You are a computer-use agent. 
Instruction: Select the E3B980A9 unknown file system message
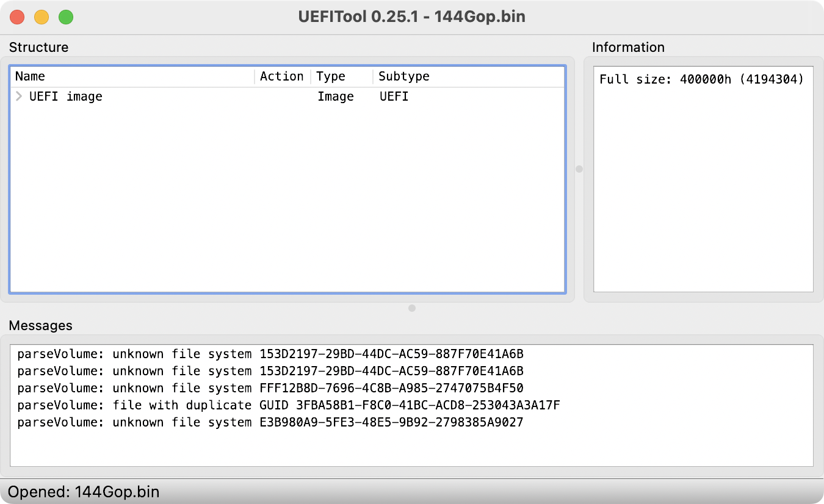coord(270,422)
